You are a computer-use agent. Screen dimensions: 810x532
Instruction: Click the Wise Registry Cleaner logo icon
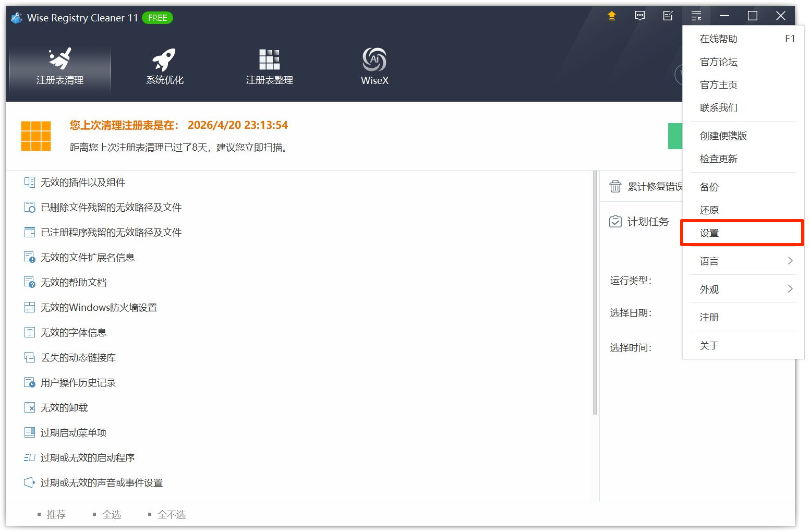[x=17, y=18]
